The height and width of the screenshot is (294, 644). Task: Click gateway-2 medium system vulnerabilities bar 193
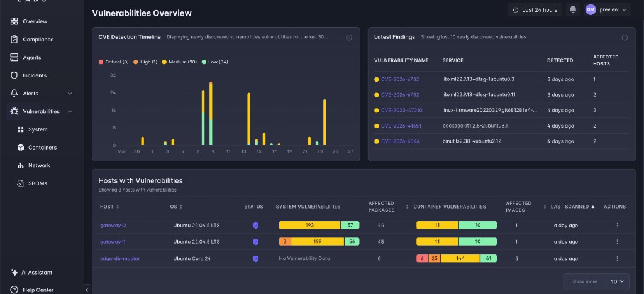pyautogui.click(x=309, y=225)
